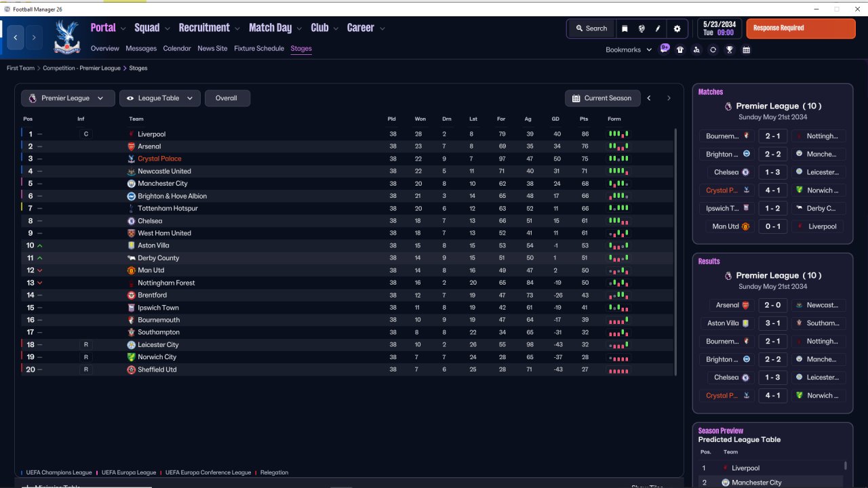Viewport: 868px width, 488px height.
Task: Show the previous season with left chevron
Action: point(649,98)
